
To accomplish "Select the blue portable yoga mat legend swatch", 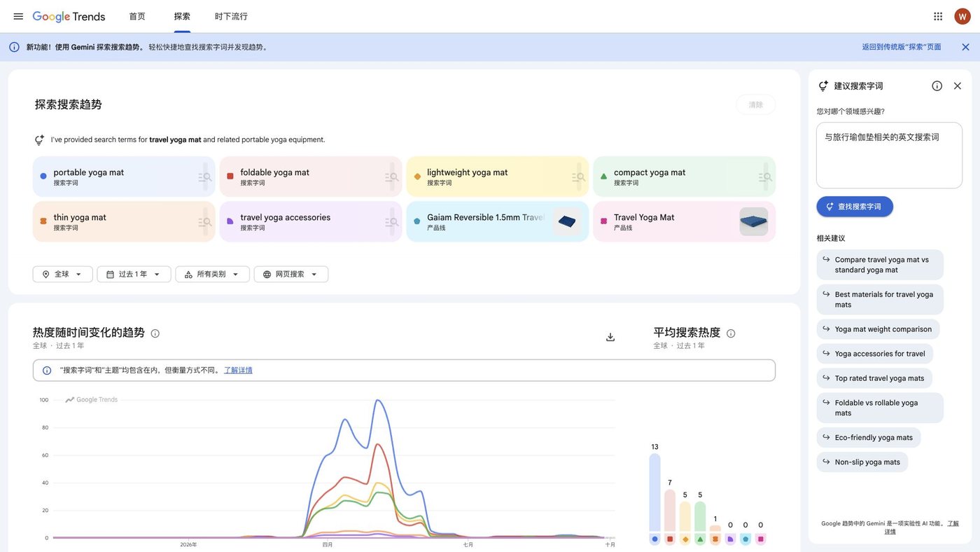I will [654, 539].
